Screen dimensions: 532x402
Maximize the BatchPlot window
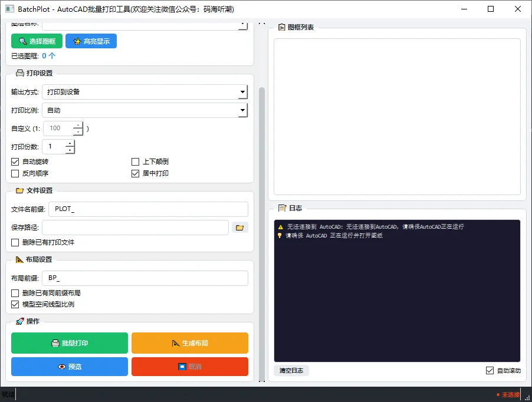[x=491, y=9]
